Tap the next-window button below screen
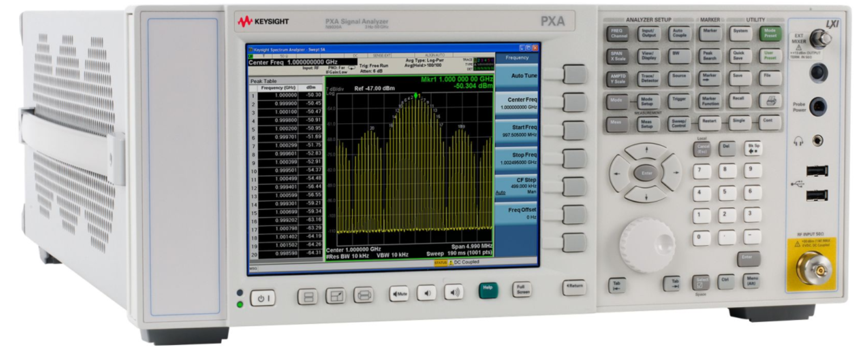This screenshot has height=352, width=868. click(364, 295)
